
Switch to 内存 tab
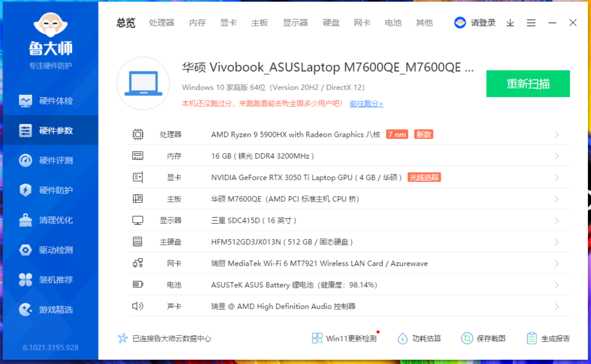197,23
